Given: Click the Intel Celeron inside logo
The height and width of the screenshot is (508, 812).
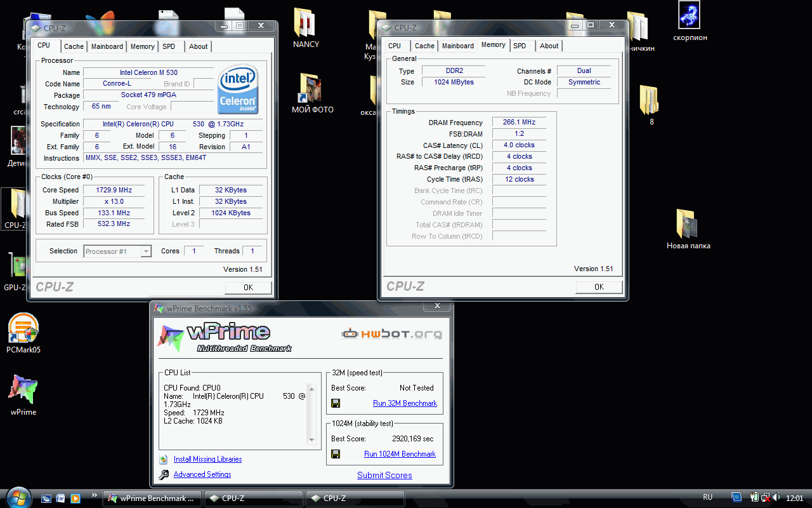Looking at the screenshot, I should 238,89.
